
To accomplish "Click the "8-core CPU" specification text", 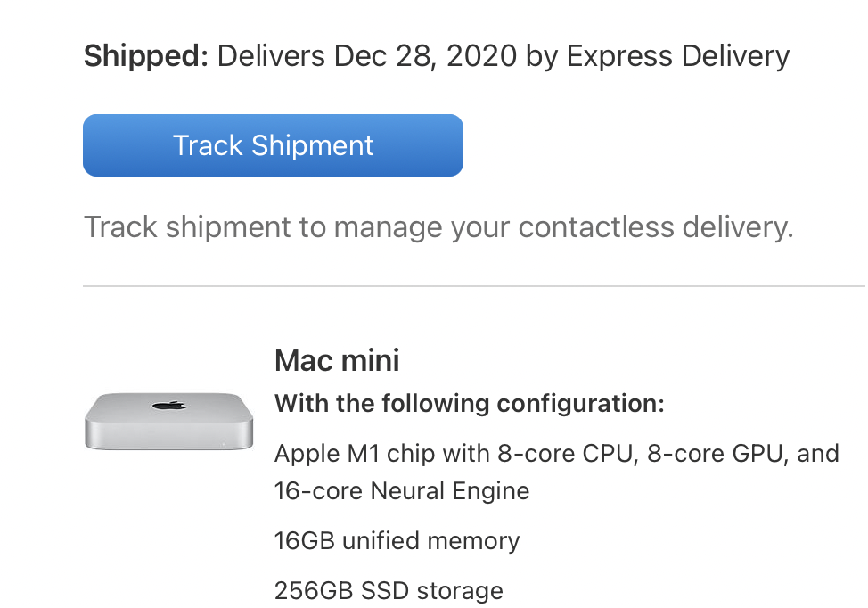I will (561, 454).
